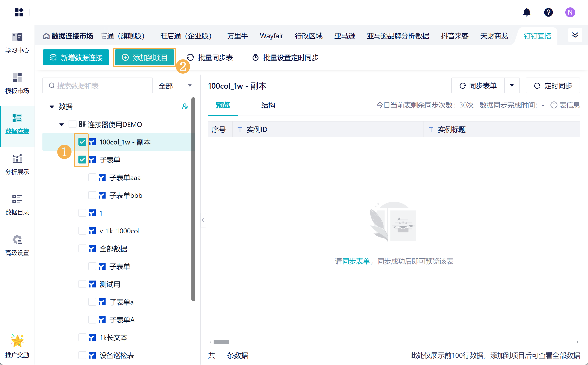The width and height of the screenshot is (588, 365).
Task: Click the user permission icon beside 数据
Action: click(x=185, y=106)
